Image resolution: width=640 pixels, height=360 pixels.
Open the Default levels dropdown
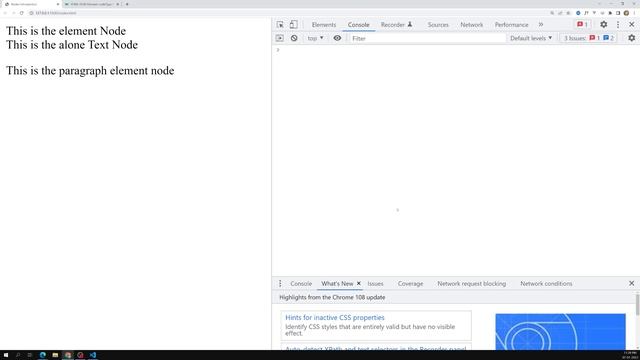tap(531, 38)
